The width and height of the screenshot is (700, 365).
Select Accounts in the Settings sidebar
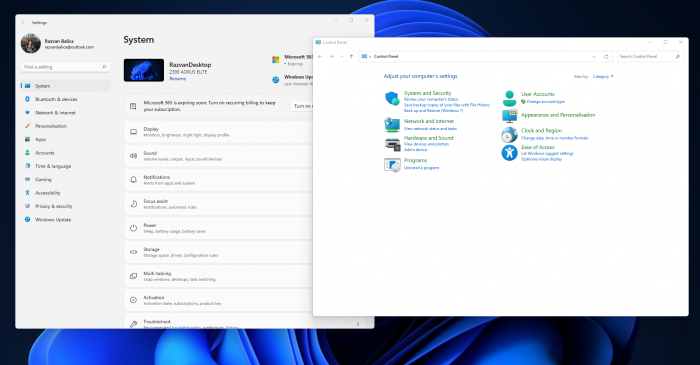click(65, 153)
